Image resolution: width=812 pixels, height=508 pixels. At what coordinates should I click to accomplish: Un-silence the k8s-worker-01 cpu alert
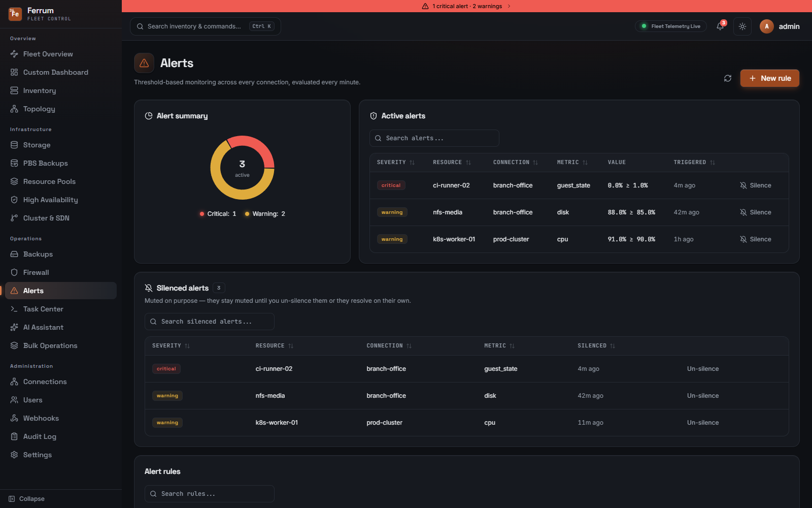(x=703, y=423)
